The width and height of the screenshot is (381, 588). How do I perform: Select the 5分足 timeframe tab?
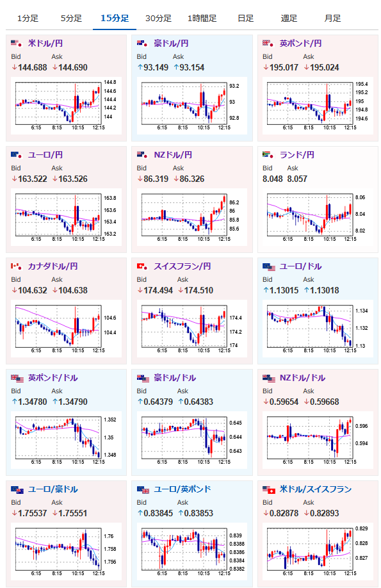(x=71, y=19)
